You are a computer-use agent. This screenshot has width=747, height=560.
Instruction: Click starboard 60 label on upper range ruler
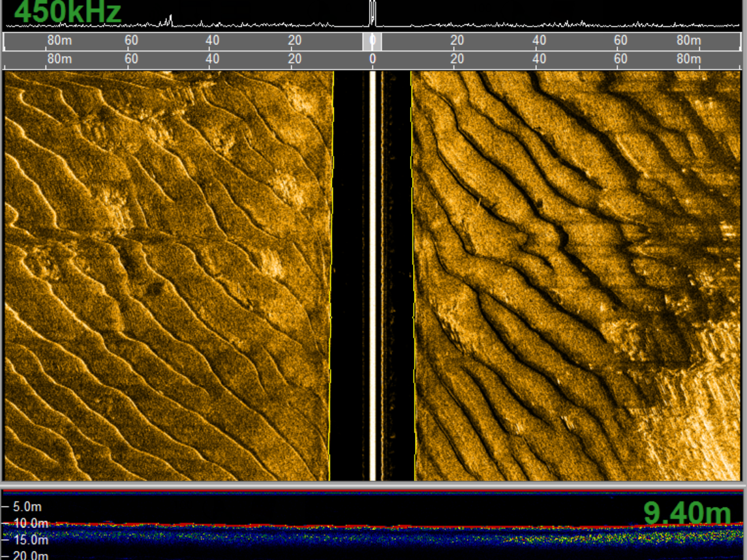(620, 40)
